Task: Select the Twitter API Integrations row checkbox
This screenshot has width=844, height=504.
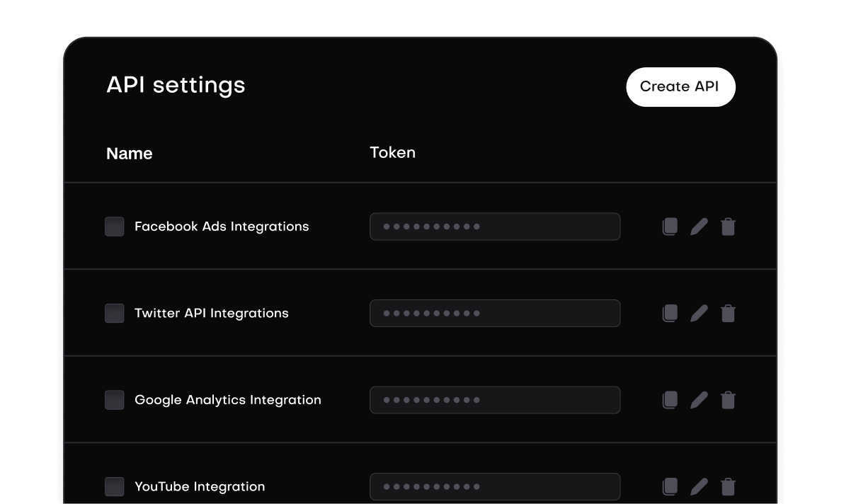Action: click(x=114, y=313)
